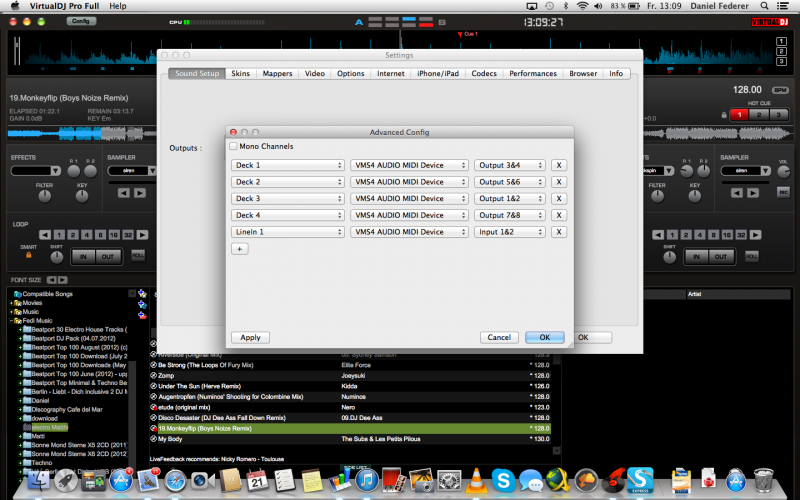The width and height of the screenshot is (800, 500).
Task: Launch Safari from the Dock
Action: [x=175, y=481]
